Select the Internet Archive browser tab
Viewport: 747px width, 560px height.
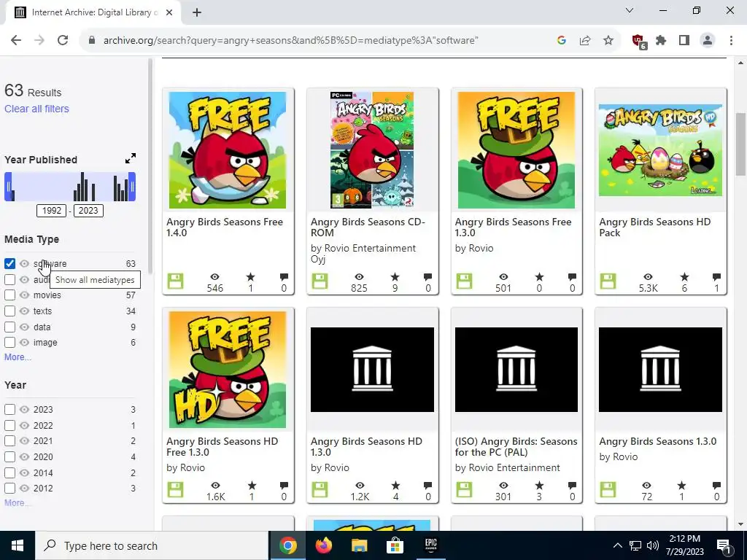[94, 12]
